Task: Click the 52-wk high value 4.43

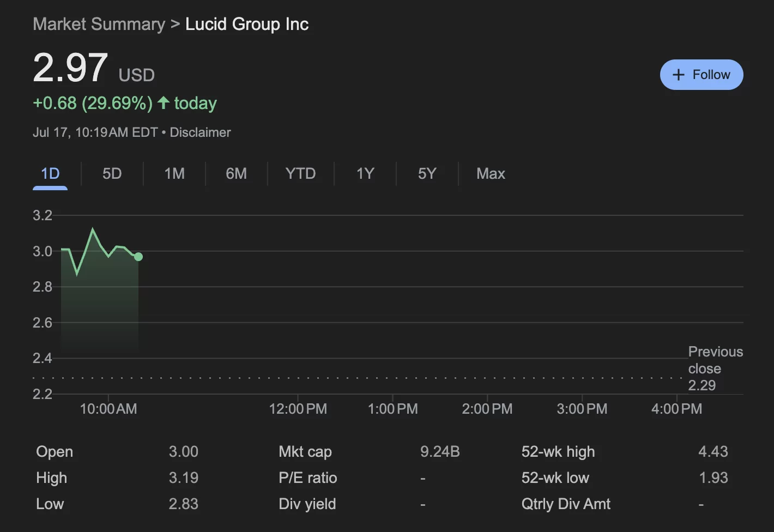Action: click(713, 451)
